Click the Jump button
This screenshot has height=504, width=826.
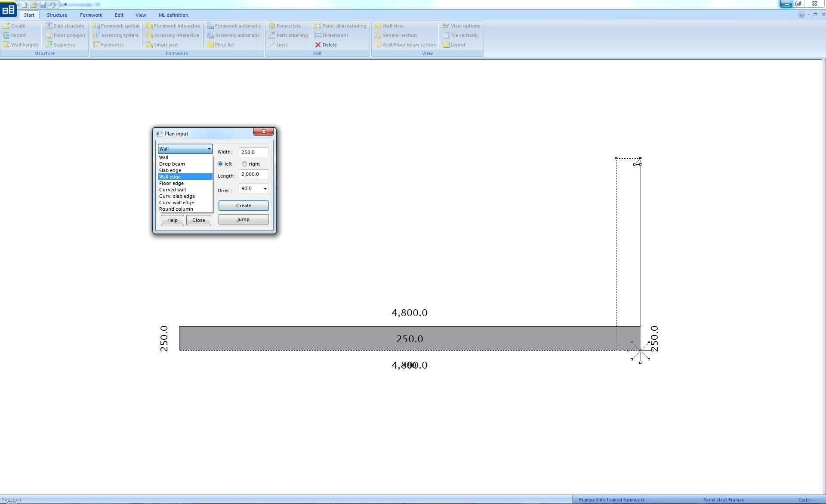(243, 219)
